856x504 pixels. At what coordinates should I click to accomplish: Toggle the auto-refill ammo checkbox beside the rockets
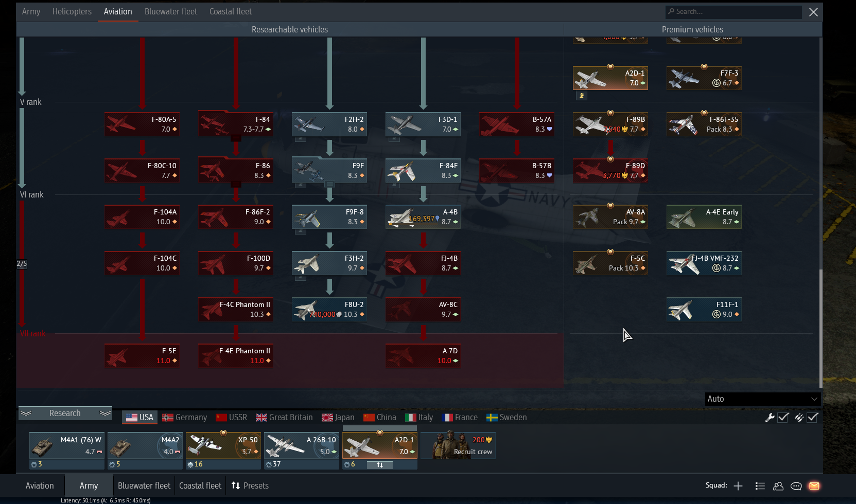(x=813, y=418)
